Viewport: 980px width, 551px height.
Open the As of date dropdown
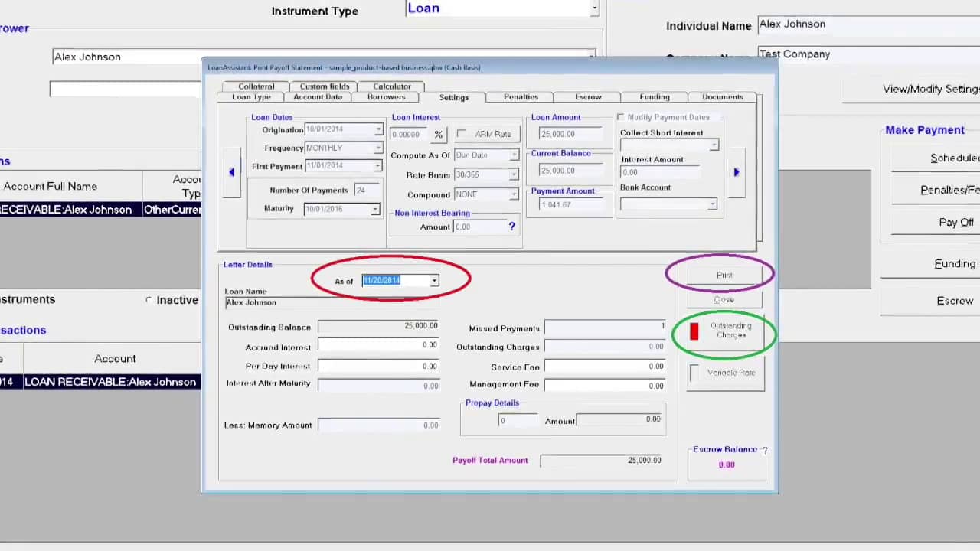tap(434, 281)
